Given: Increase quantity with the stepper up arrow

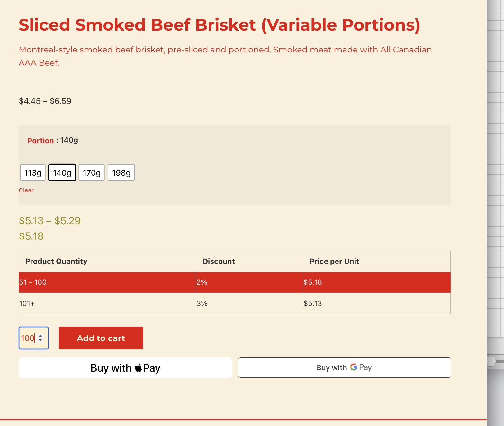Looking at the screenshot, I should tap(40, 336).
